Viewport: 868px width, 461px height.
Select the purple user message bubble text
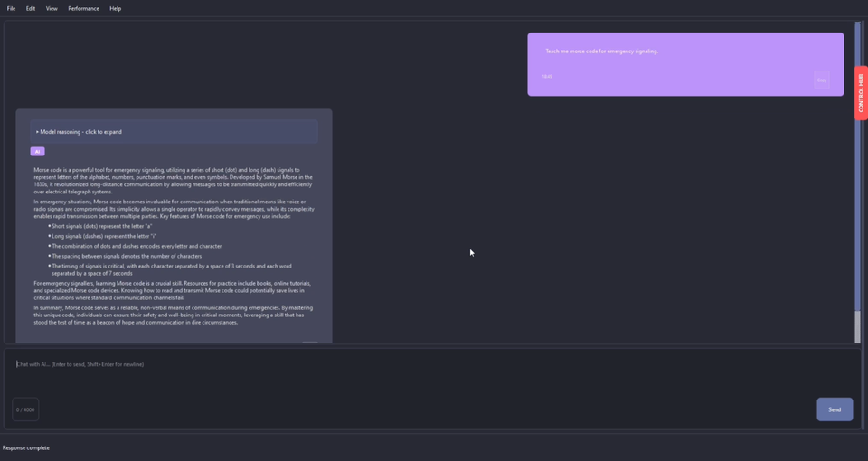click(602, 51)
